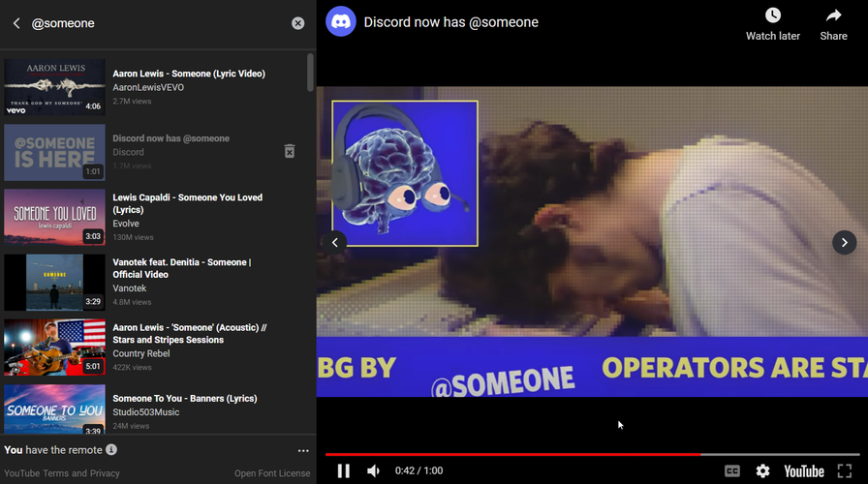Add video to Watch later
868x484 pixels.
[x=773, y=25]
